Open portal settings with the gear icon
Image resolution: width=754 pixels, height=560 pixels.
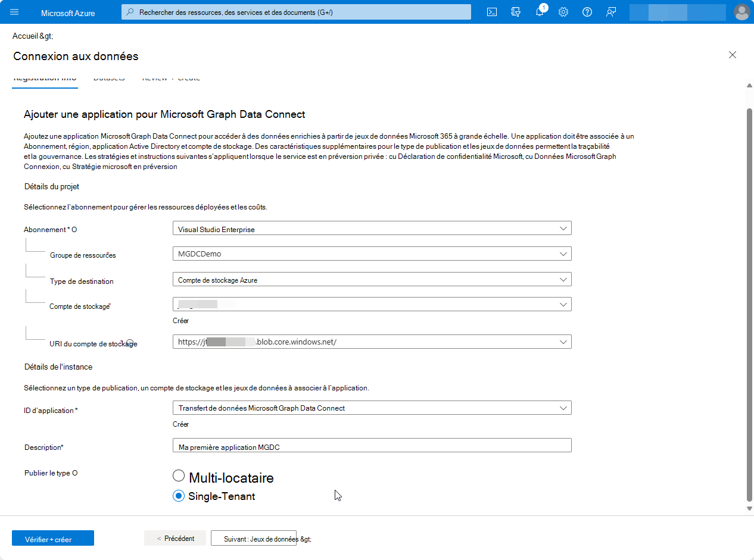click(563, 11)
